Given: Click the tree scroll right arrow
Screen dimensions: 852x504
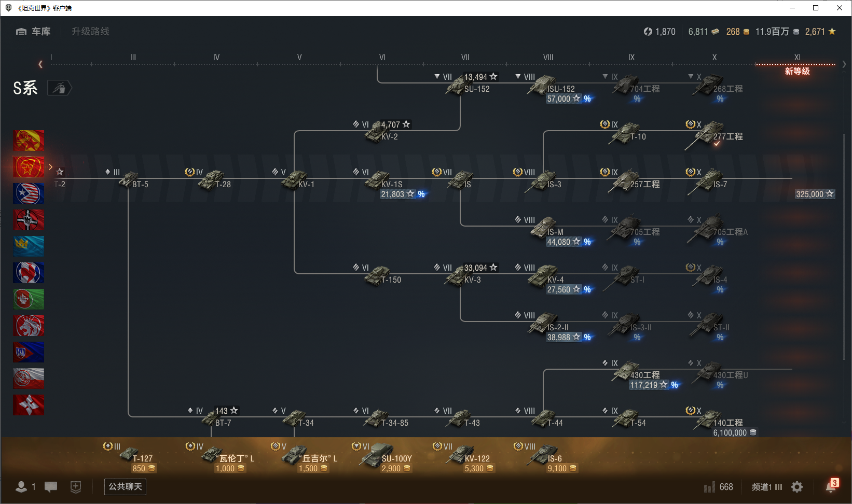Looking at the screenshot, I should (x=844, y=64).
